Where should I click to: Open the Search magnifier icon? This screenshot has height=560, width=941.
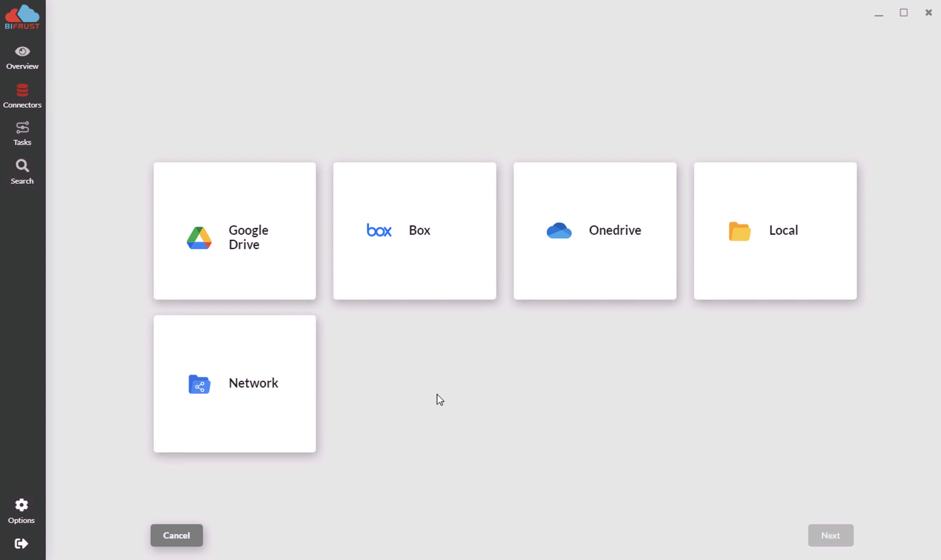point(22,166)
